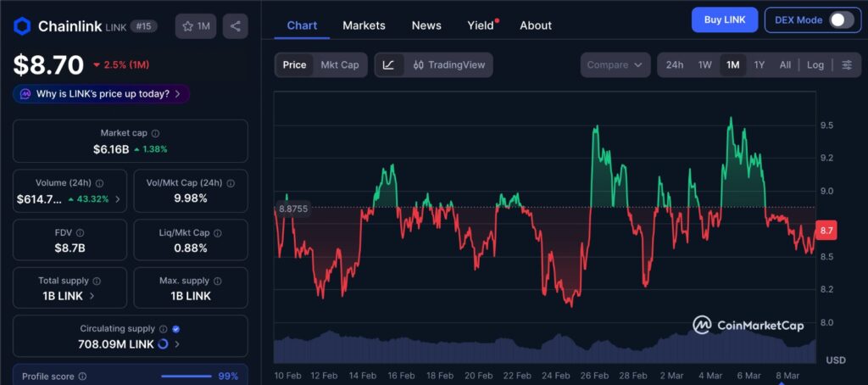Click the Chainlink logo icon

pyautogui.click(x=22, y=26)
